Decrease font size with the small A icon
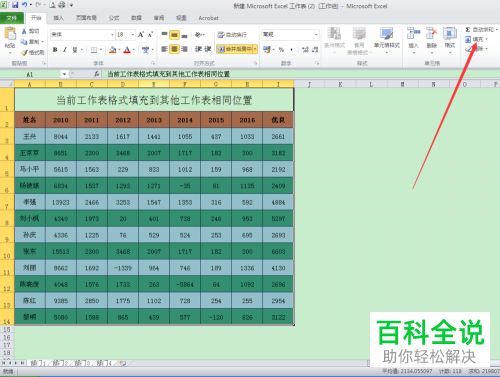Image resolution: width=500 pixels, height=377 pixels. (x=150, y=34)
